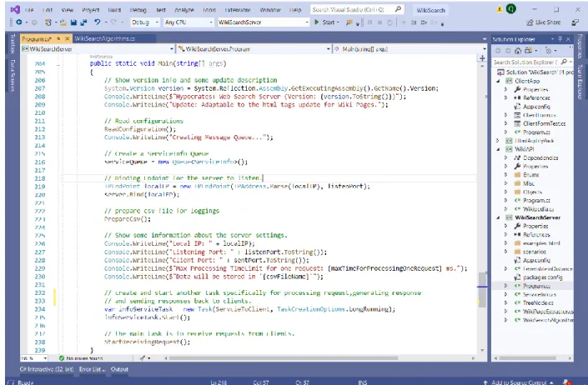Image resolution: width=588 pixels, height=385 pixels.
Task: Expand Dependencies under WikiAPI
Action: coord(506,157)
